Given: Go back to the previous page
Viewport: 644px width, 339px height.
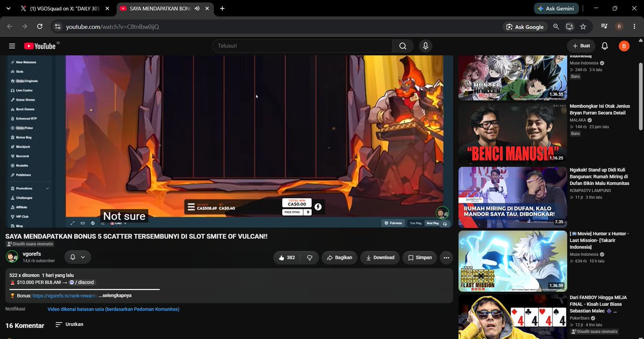Looking at the screenshot, I should 10,26.
